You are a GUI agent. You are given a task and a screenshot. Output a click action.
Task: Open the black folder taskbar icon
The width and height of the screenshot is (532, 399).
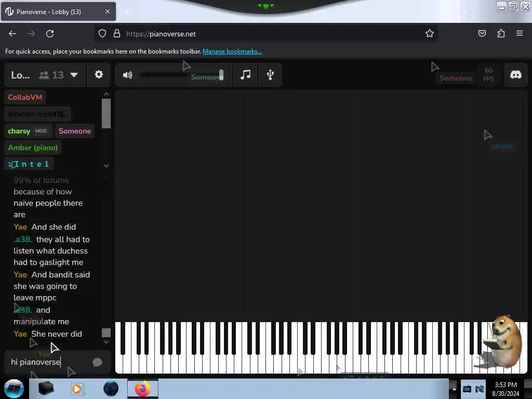pos(46,389)
